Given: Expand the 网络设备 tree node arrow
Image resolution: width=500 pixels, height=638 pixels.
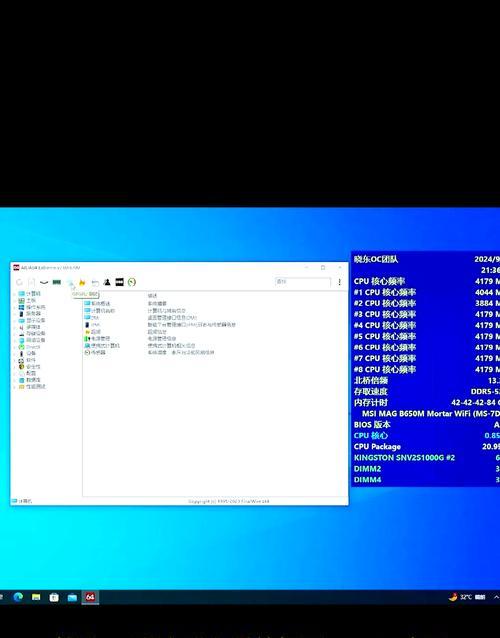Looking at the screenshot, I should (15, 340).
